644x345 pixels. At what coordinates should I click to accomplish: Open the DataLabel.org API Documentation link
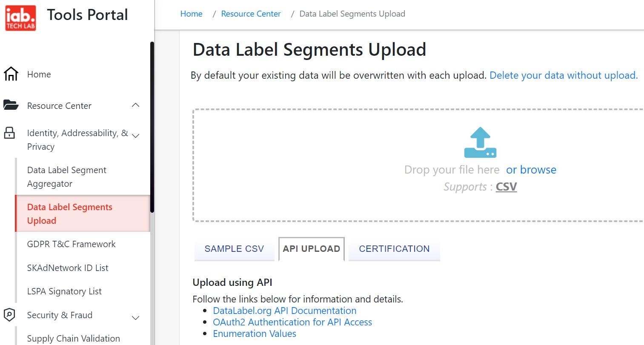284,311
